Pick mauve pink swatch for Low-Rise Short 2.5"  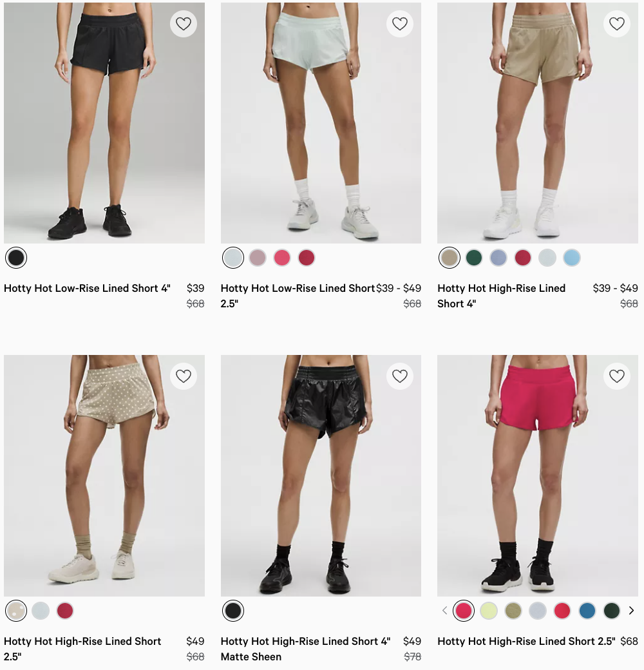(x=258, y=258)
